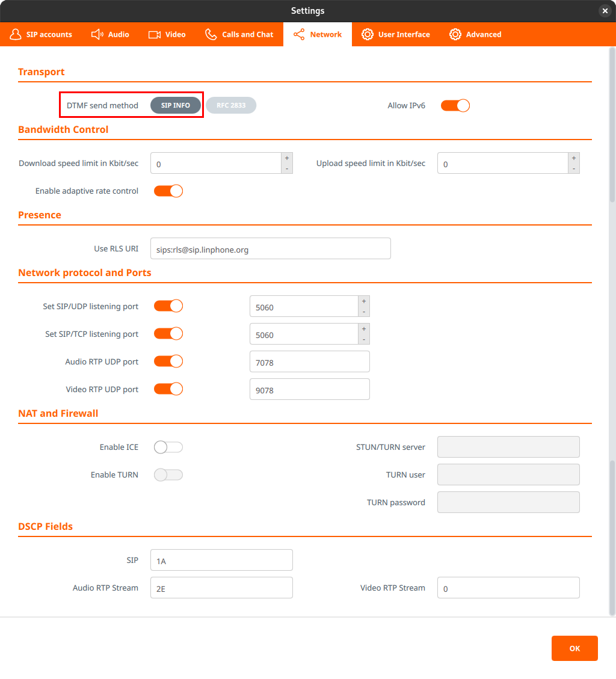616x679 pixels.
Task: Click the Advanced gear icon
Action: (x=455, y=34)
